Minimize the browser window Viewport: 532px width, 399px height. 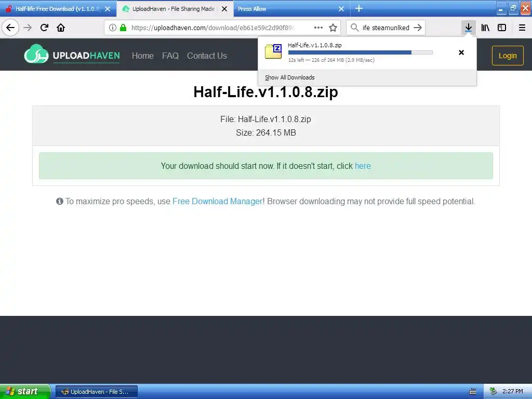point(501,8)
